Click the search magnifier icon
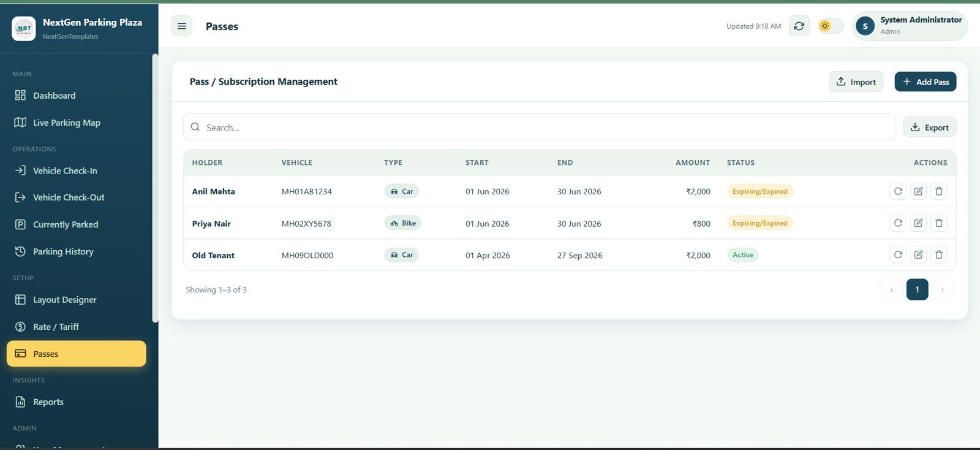The width and height of the screenshot is (980, 450). pos(195,127)
